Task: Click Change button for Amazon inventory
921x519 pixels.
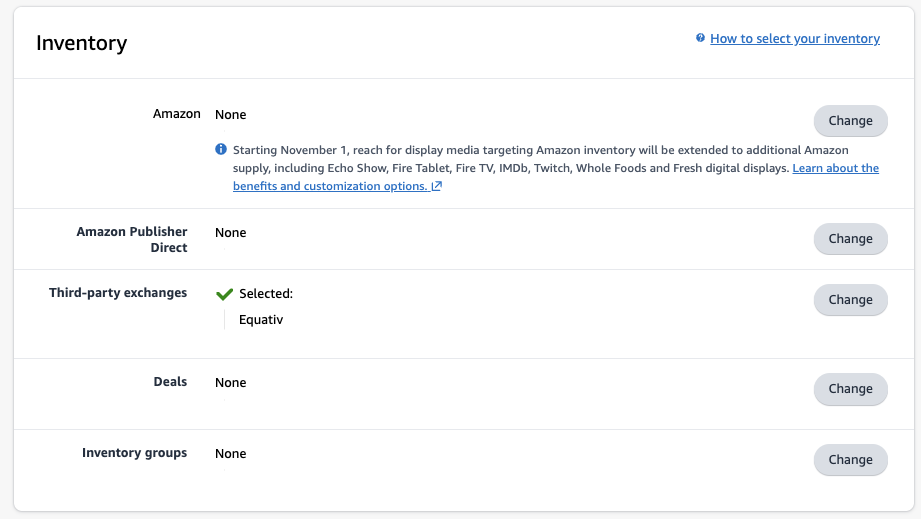Action: 851,120
